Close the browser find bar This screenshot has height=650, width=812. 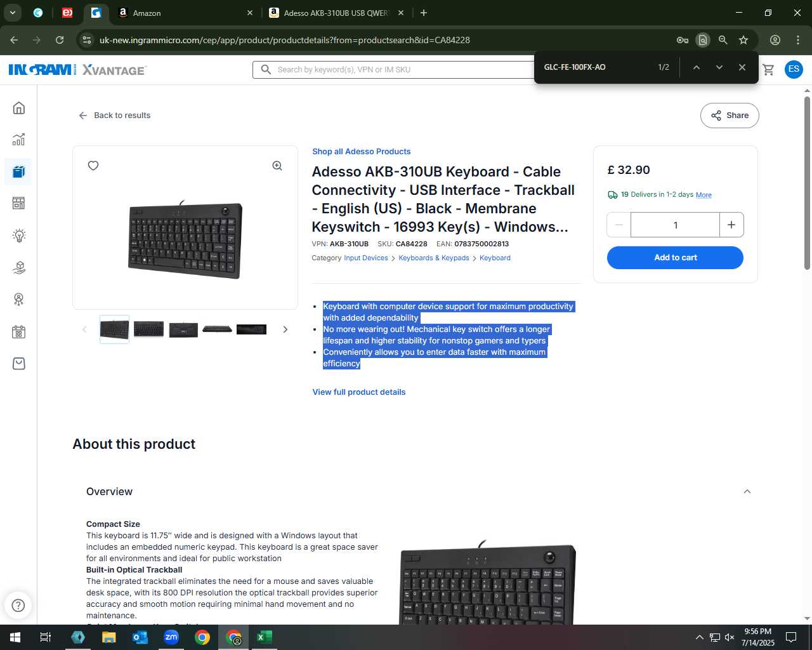click(742, 67)
